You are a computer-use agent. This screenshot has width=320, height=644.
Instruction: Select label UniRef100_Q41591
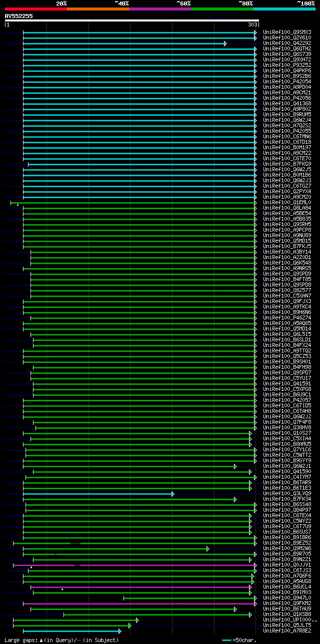(x=287, y=384)
